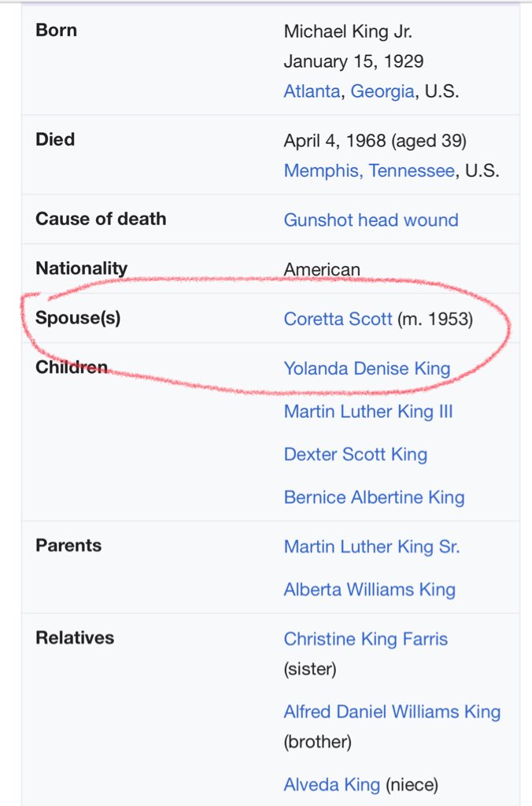The height and width of the screenshot is (806, 532).
Task: Open the Martin Luther King Sr. link
Action: (371, 546)
